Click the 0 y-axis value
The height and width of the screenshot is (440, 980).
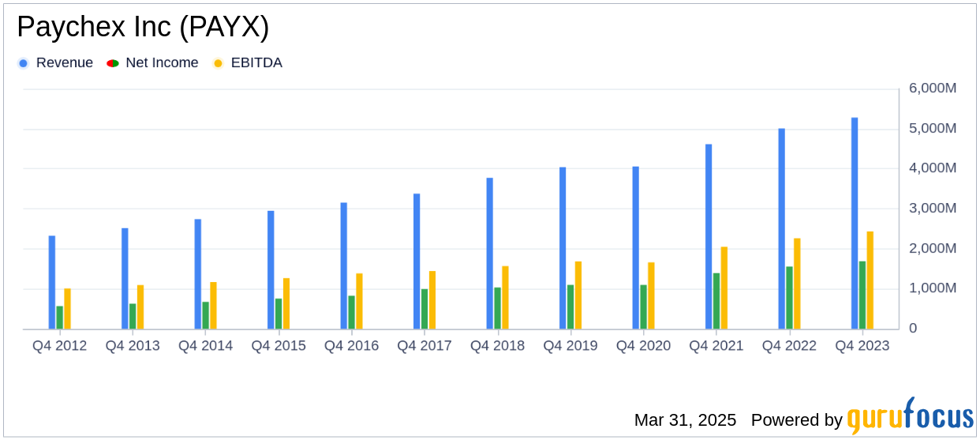[913, 328]
